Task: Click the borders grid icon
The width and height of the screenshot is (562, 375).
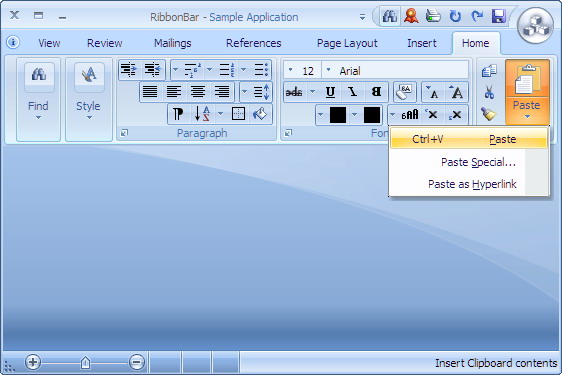Action: click(238, 114)
